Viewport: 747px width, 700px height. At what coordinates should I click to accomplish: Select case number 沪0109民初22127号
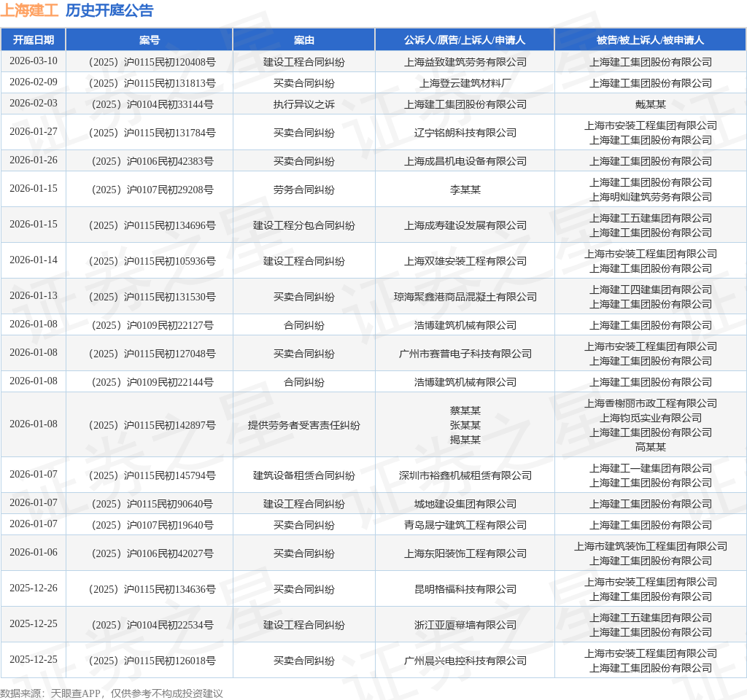pos(152,325)
